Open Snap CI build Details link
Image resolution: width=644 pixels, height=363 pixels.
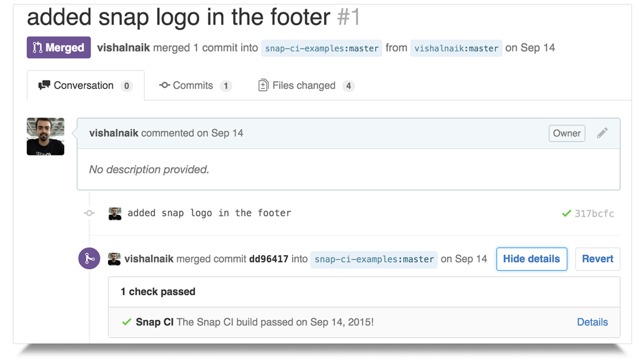(592, 322)
